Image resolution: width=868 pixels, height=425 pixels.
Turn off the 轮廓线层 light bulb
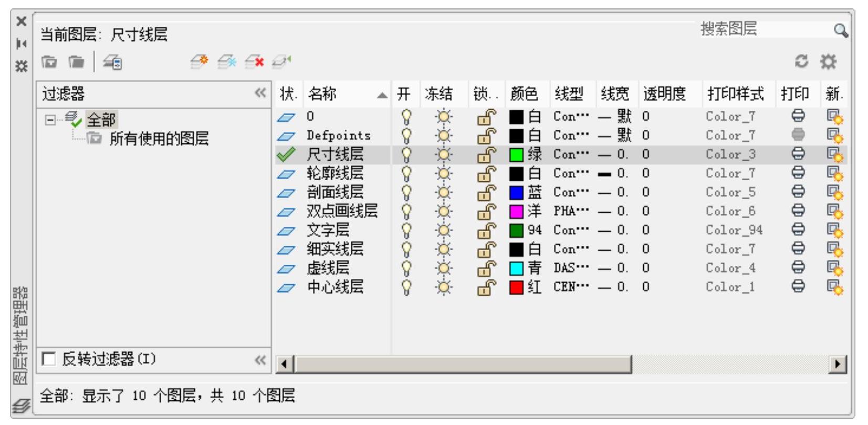[406, 173]
